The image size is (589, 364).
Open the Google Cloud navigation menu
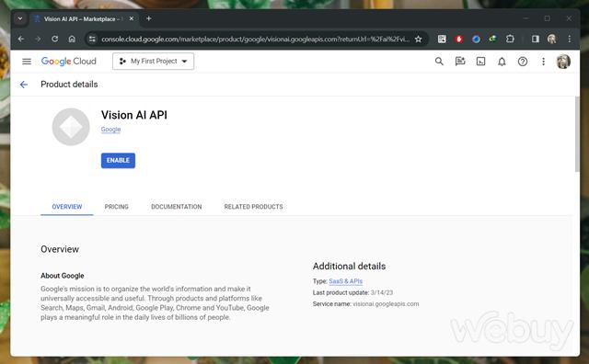click(x=27, y=62)
